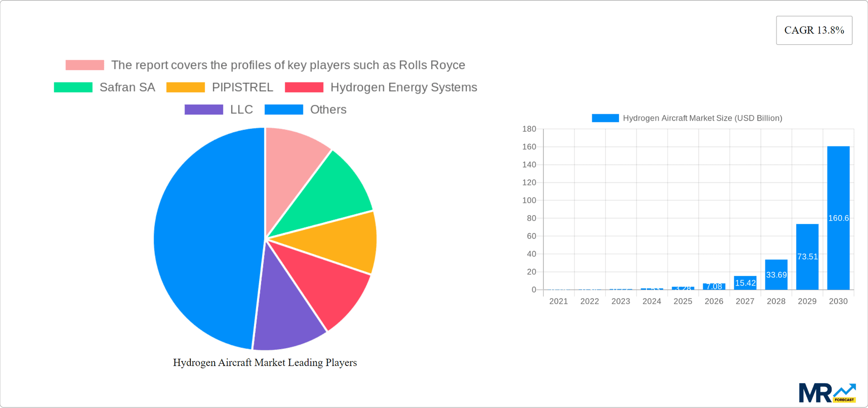
Task: Click the MR Forecast logo
Action: click(827, 392)
